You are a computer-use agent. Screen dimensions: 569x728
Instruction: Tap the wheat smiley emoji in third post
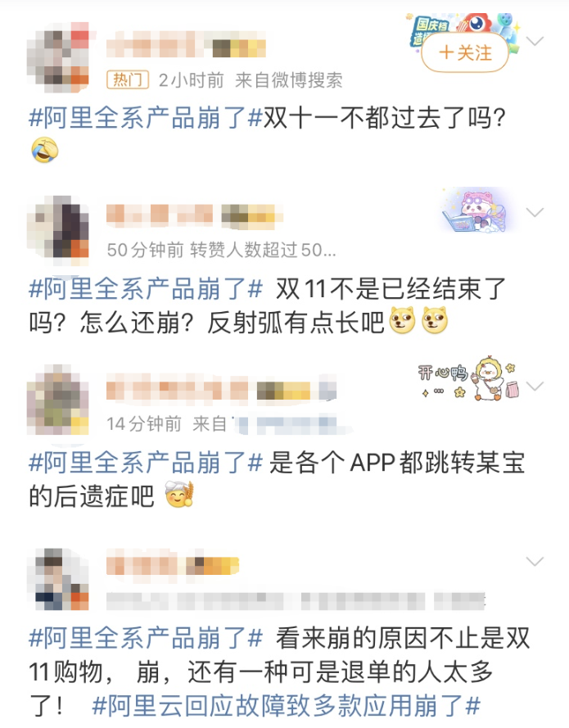pos(179,495)
